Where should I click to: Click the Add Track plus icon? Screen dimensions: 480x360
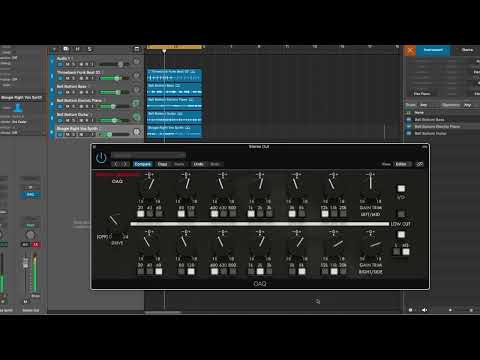(x=53, y=49)
